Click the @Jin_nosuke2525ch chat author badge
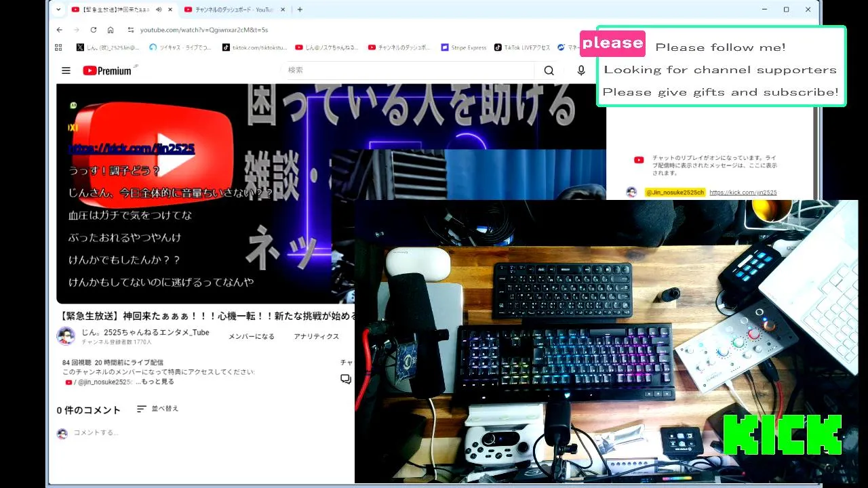868x488 pixels. click(675, 192)
